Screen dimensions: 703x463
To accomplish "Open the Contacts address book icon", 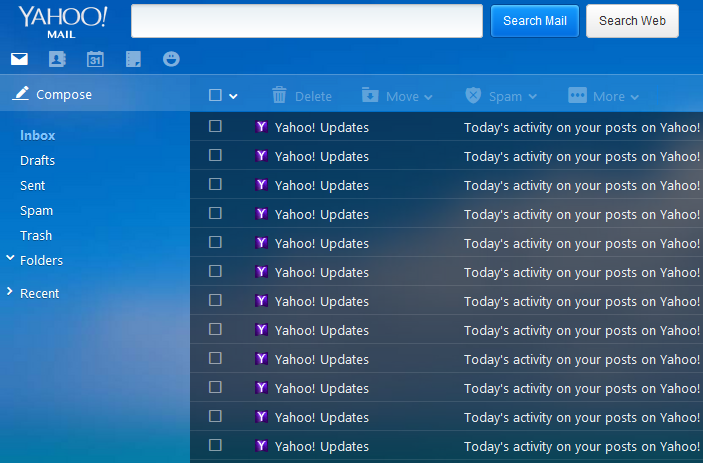I will click(x=57, y=59).
